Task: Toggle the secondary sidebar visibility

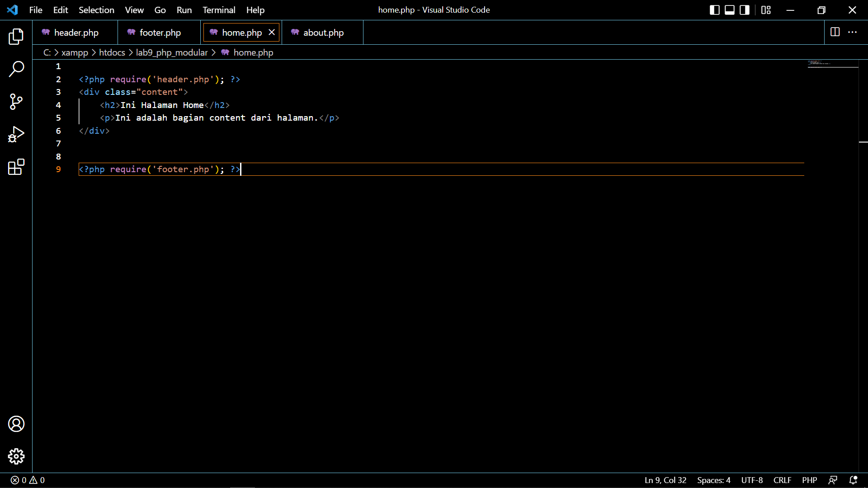Action: point(744,9)
